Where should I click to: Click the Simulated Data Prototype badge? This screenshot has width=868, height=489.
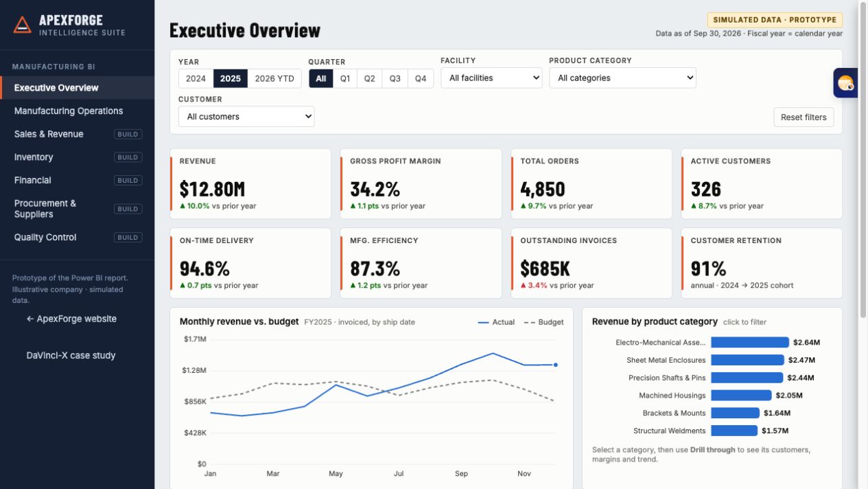(775, 20)
